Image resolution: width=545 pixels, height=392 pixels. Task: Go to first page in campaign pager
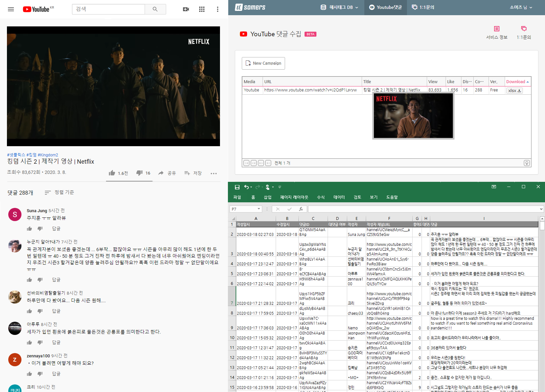pyautogui.click(x=246, y=163)
